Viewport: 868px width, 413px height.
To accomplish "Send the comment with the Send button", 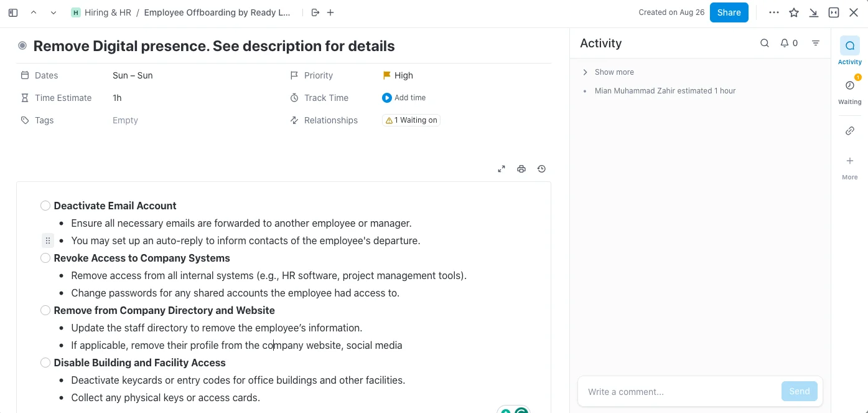I will (x=799, y=391).
